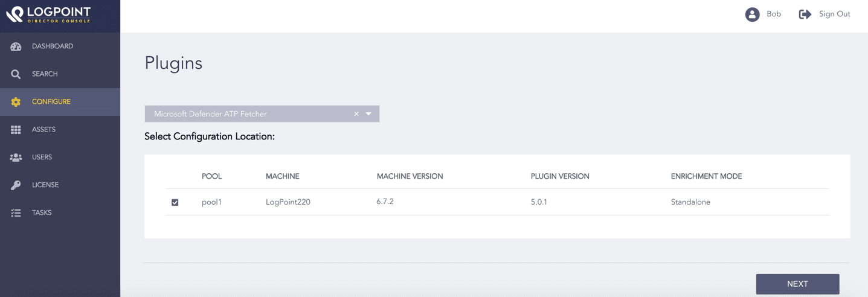Click the Sign Out arrow icon

pos(805,14)
